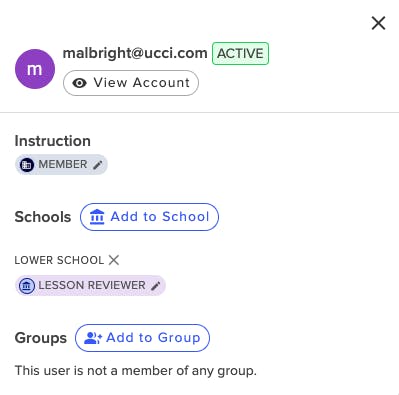
Task: Click the school icon on LESSON REVIEWER chip
Action: click(27, 286)
